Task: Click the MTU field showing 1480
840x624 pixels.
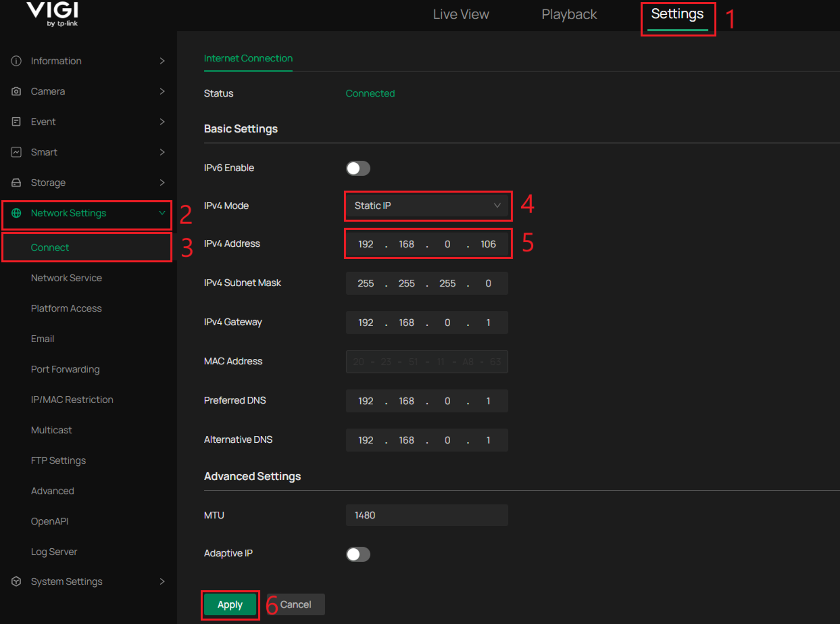Action: (x=427, y=515)
